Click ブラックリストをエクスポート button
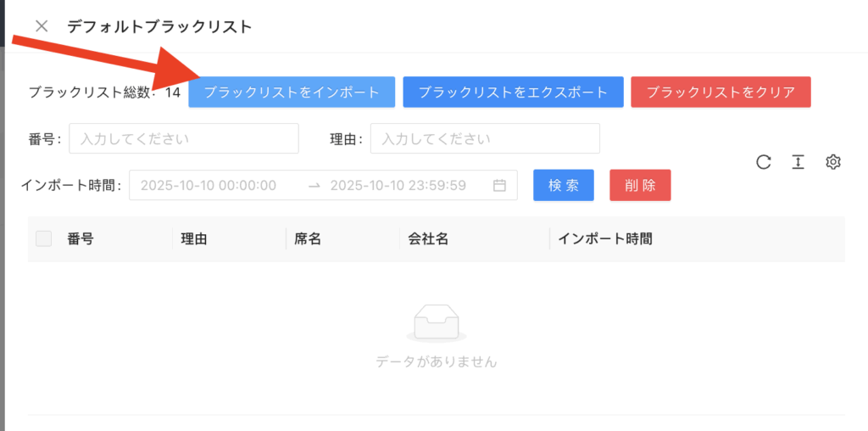 [513, 92]
